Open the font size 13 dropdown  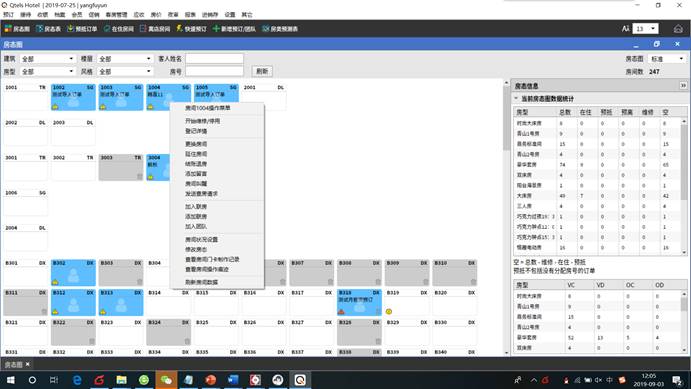point(646,29)
